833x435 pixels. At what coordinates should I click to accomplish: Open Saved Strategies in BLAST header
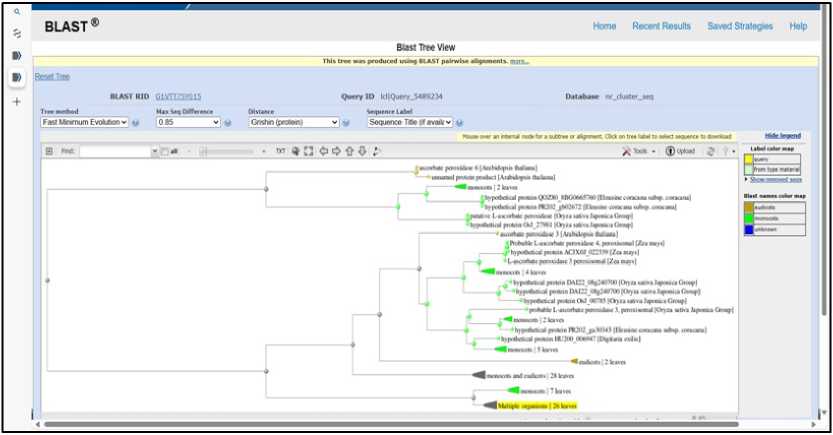(740, 26)
